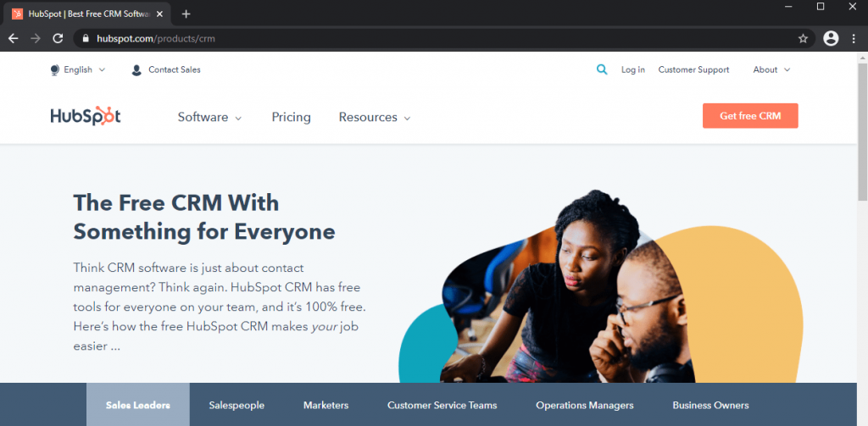Open the Chrome profile avatar icon

pyautogui.click(x=831, y=38)
